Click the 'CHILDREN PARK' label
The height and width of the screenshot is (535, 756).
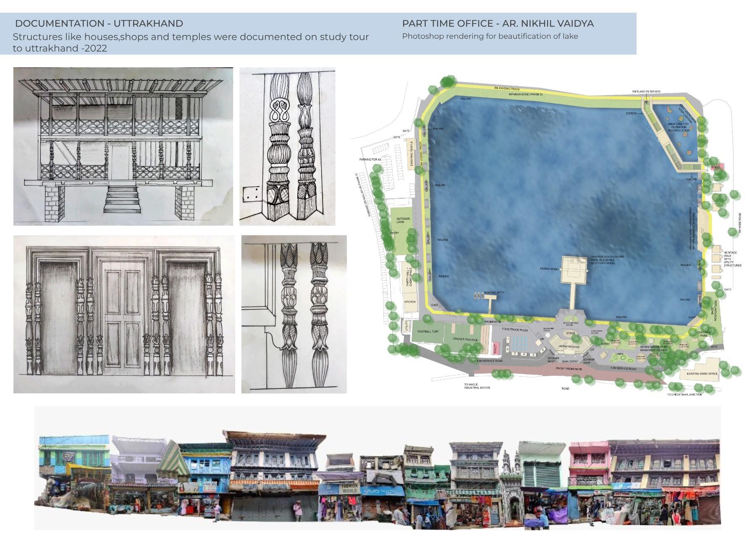704,334
